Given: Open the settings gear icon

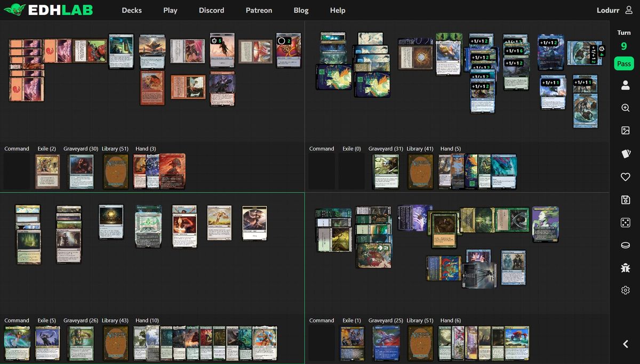Looking at the screenshot, I should click(626, 290).
